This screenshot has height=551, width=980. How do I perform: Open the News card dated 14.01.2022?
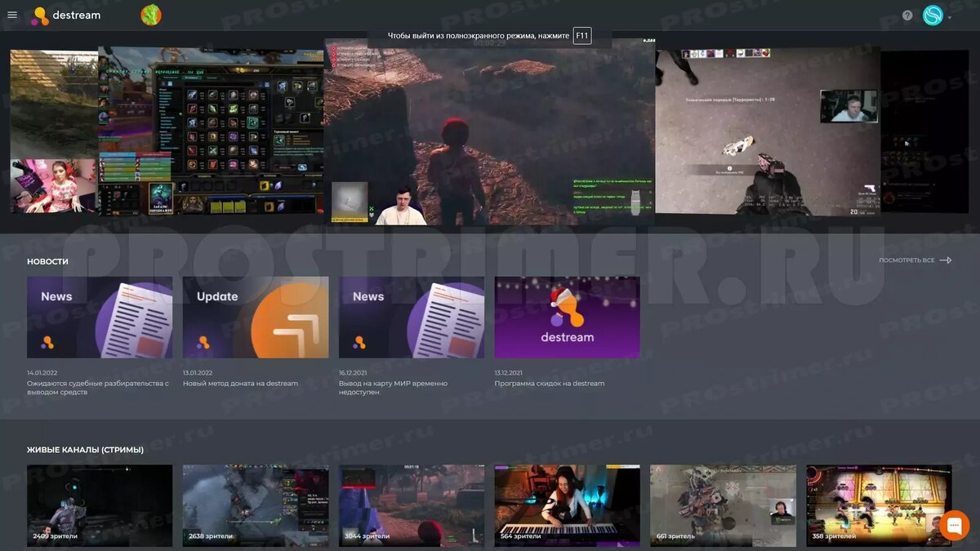click(100, 318)
